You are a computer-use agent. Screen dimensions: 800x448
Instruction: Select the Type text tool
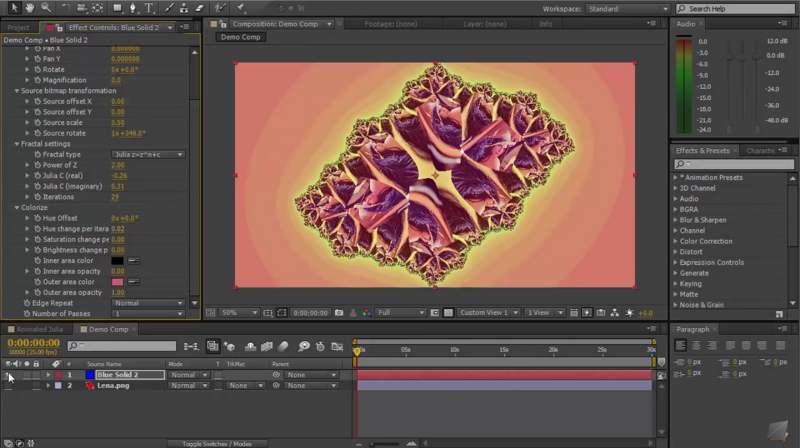(x=149, y=8)
